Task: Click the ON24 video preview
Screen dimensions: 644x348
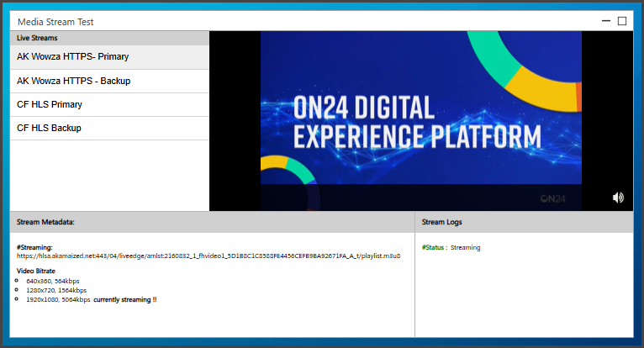Action: click(421, 121)
